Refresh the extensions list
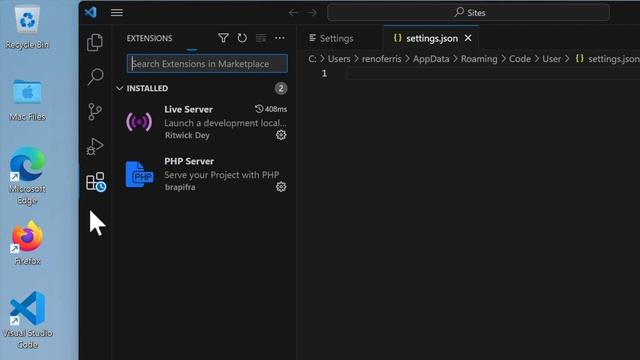The image size is (640, 360). (242, 38)
